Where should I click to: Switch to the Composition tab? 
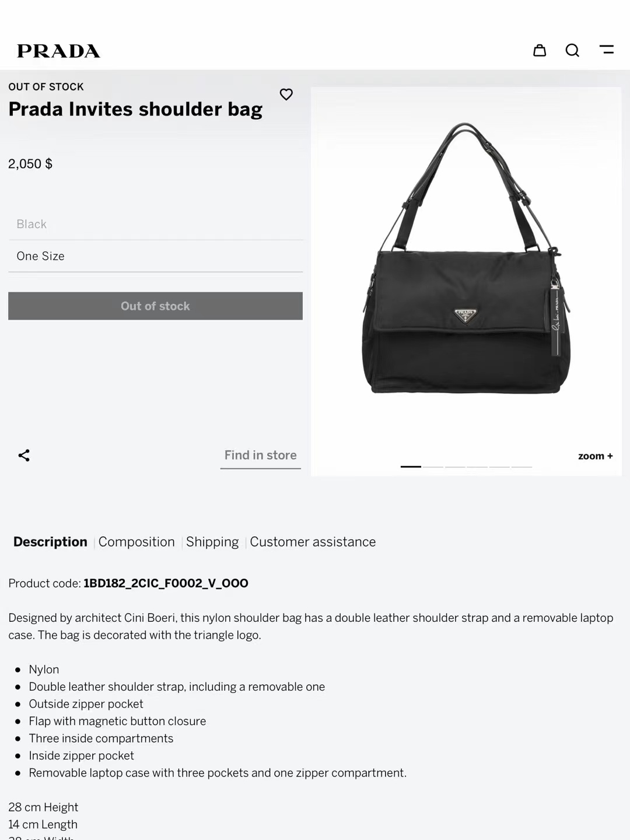click(x=136, y=542)
